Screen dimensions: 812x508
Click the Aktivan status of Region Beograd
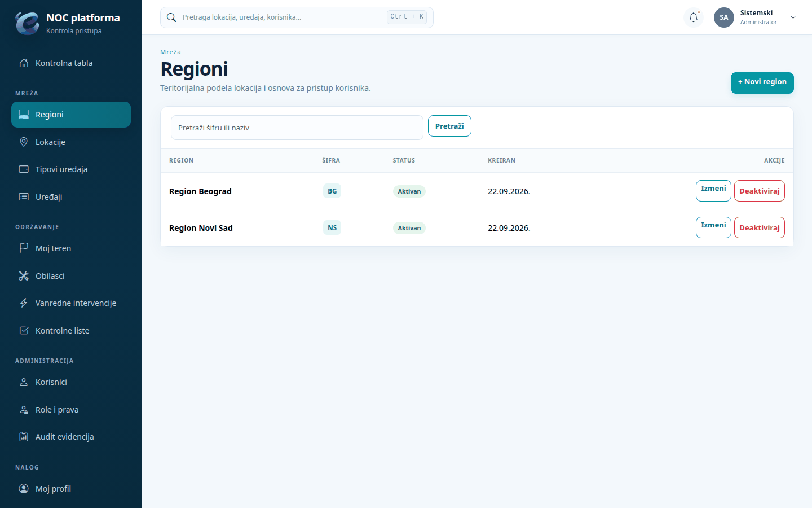pos(409,191)
